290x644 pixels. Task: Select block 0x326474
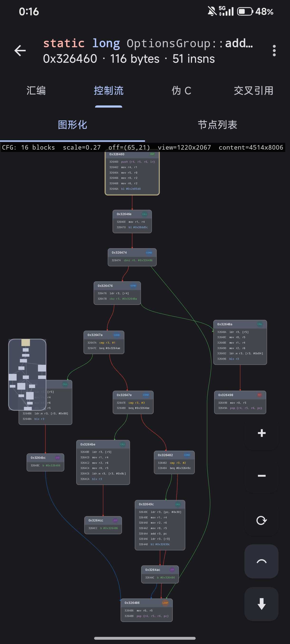pyautogui.click(x=132, y=257)
